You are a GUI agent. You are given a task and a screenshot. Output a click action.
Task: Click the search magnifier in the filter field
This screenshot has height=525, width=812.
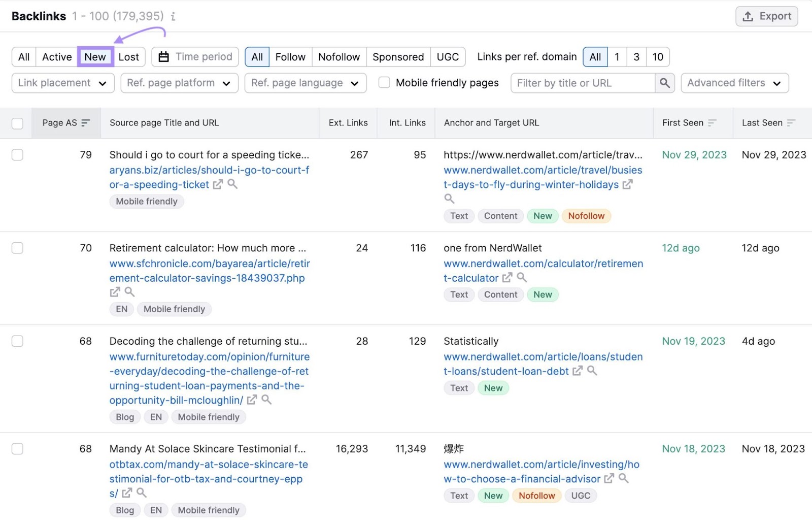coord(665,83)
